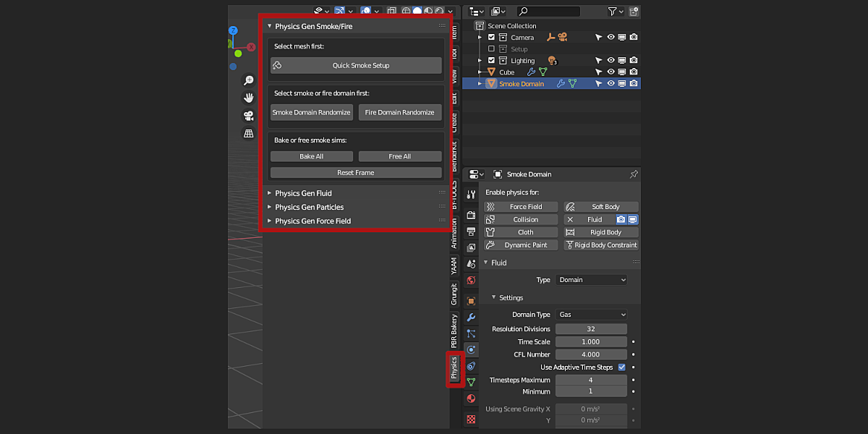Image resolution: width=868 pixels, height=434 pixels.
Task: Activate the viewport Zoom magnifier tool
Action: [x=250, y=80]
